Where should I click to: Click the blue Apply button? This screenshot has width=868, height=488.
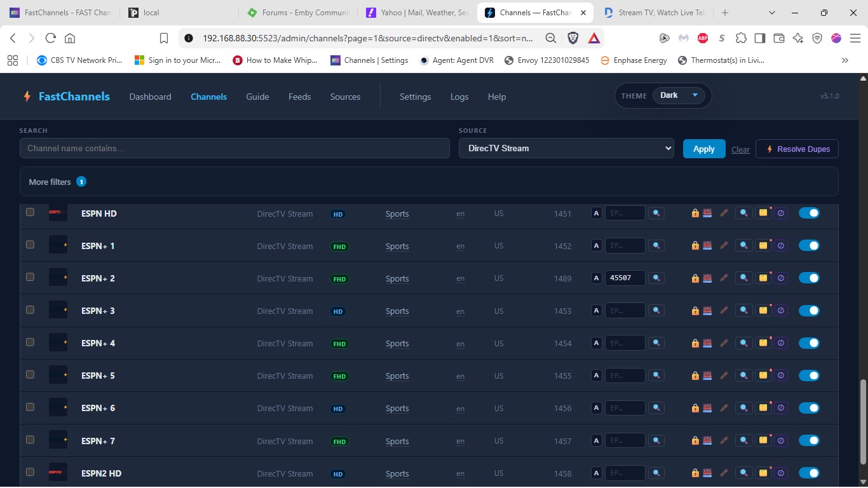point(704,149)
